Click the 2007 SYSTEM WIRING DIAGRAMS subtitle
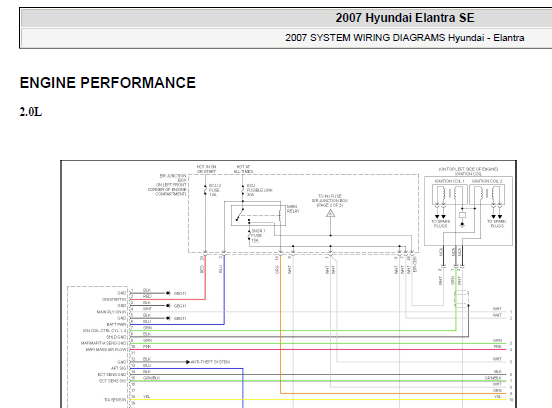Screen dimensions: 552x408 click(x=404, y=38)
